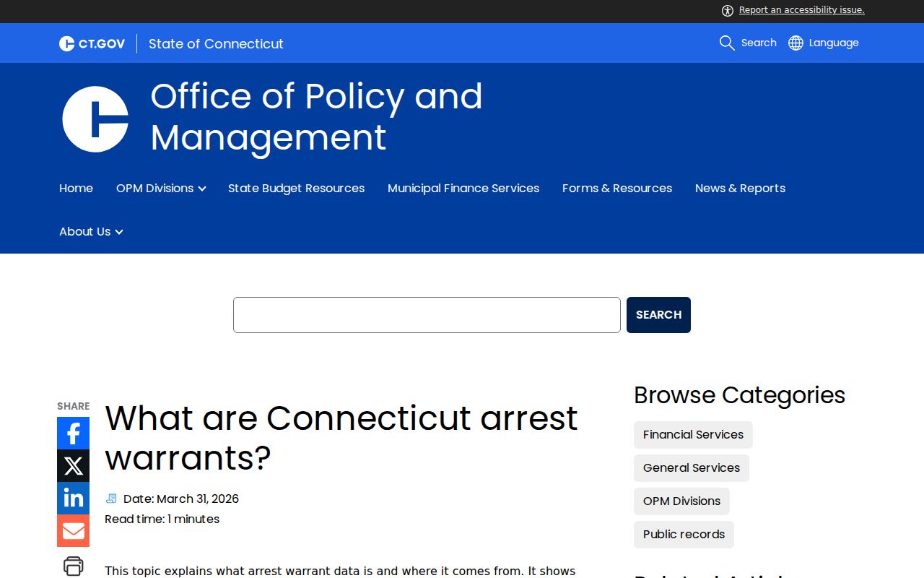Click 'Read time: 1 minutes' text

[x=162, y=519]
